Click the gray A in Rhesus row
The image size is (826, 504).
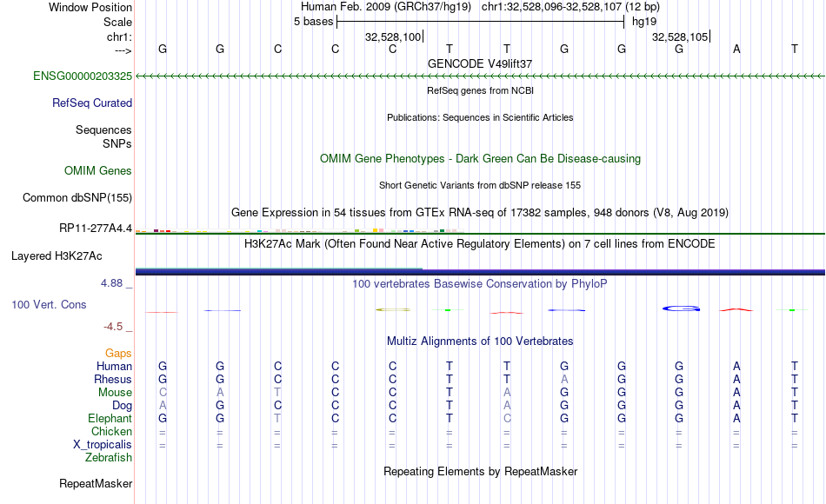pos(564,379)
